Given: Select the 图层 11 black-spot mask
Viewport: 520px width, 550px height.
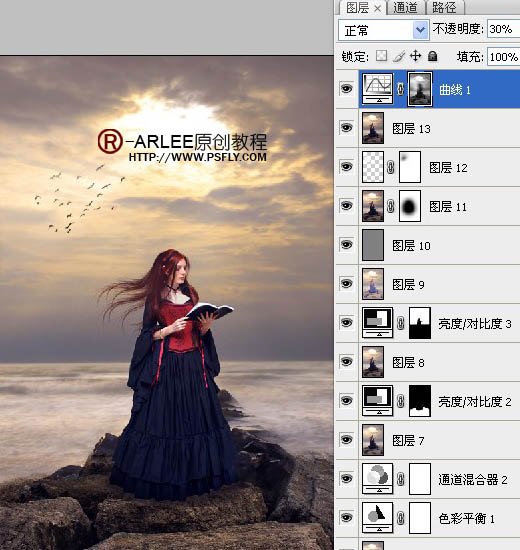Looking at the screenshot, I should point(410,206).
